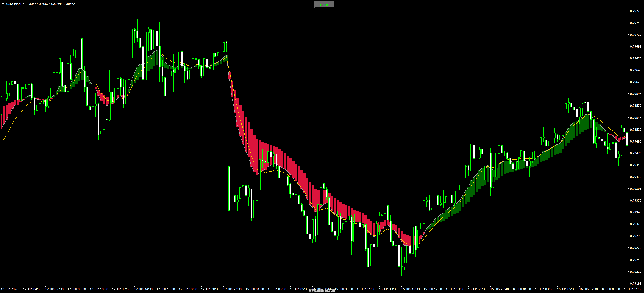This screenshot has height=293, width=644.
Task: Click the 0.79295 price axis label
Action: pyautogui.click(x=635, y=236)
